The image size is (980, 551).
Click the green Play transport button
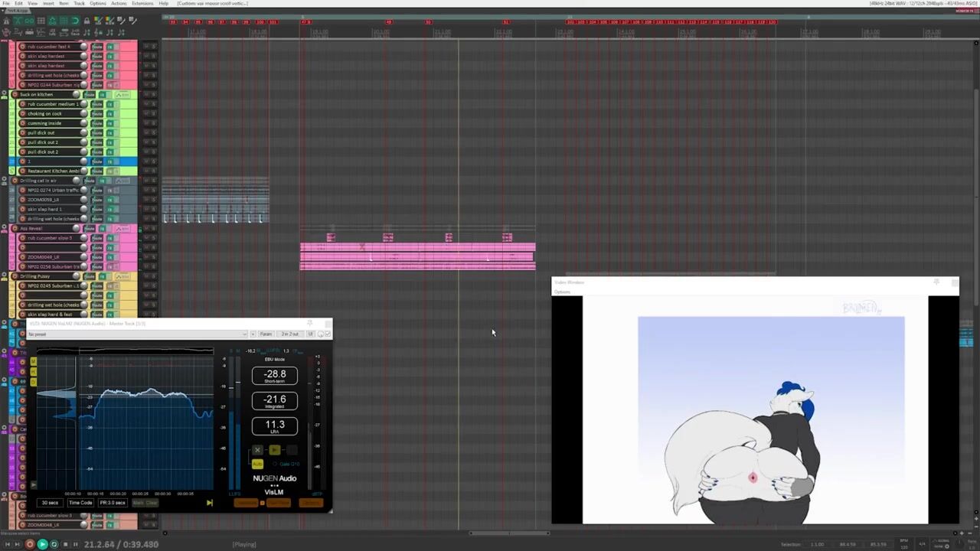[42, 544]
